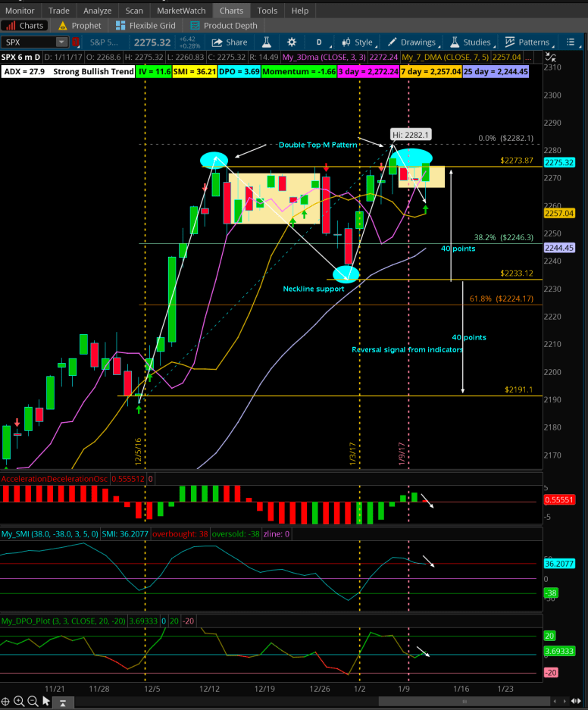Click the flask analysis icon in toolbar

pos(267,42)
